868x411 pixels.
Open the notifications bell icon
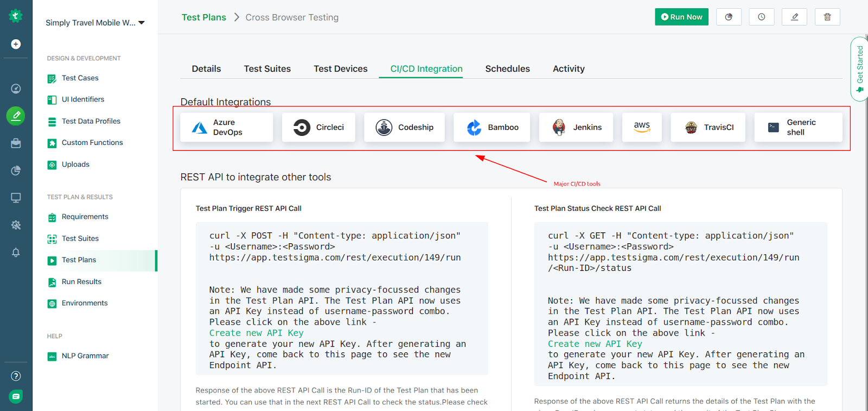[x=16, y=252]
